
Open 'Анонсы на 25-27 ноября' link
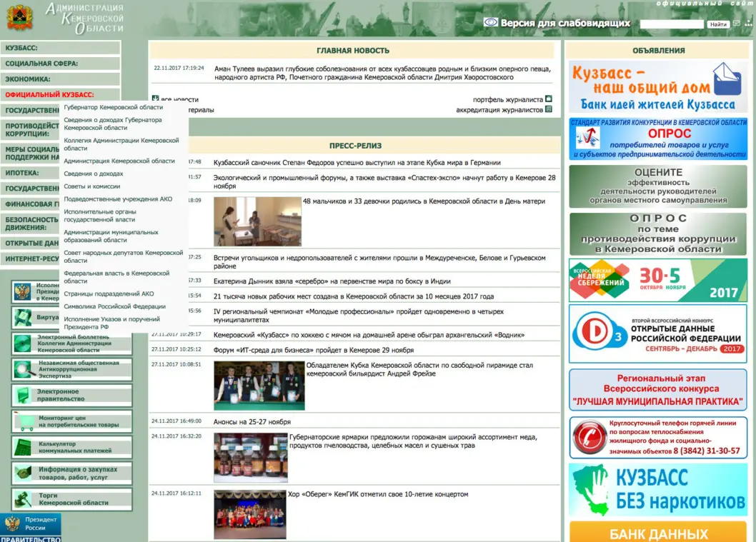click(x=252, y=421)
